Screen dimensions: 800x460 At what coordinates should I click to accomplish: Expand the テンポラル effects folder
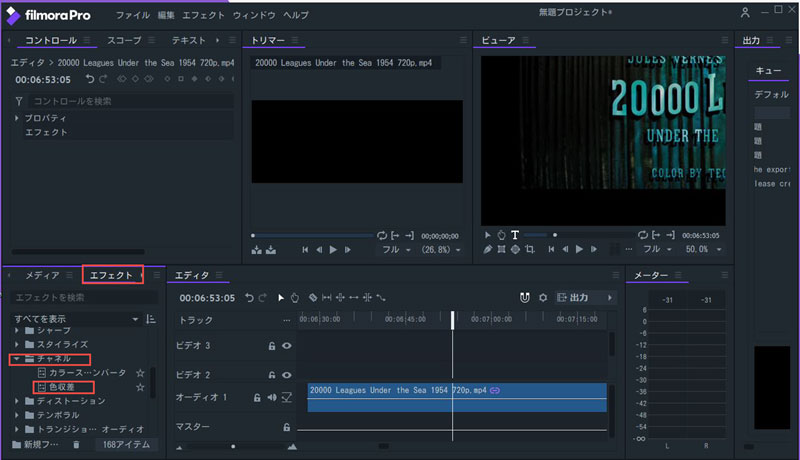coord(17,415)
